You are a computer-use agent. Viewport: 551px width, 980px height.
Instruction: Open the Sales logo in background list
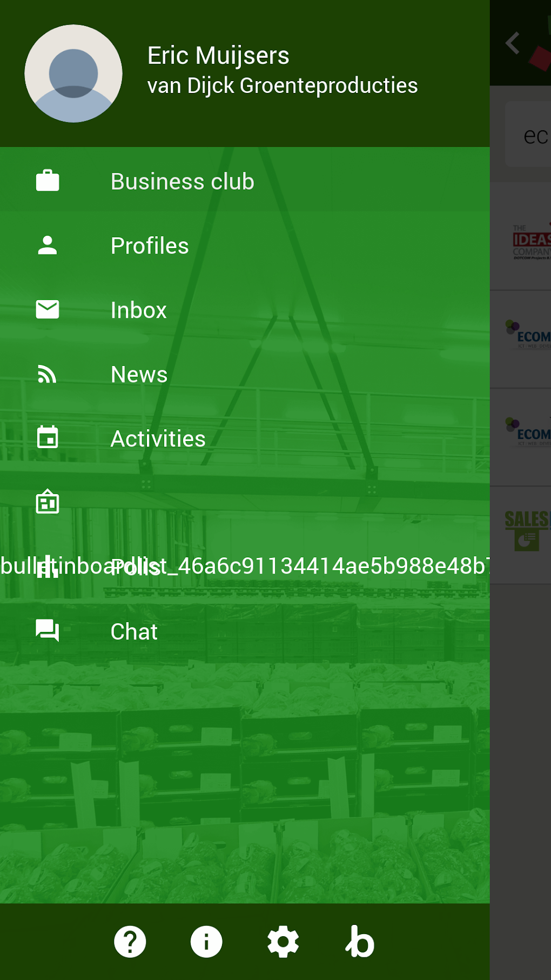click(x=527, y=530)
